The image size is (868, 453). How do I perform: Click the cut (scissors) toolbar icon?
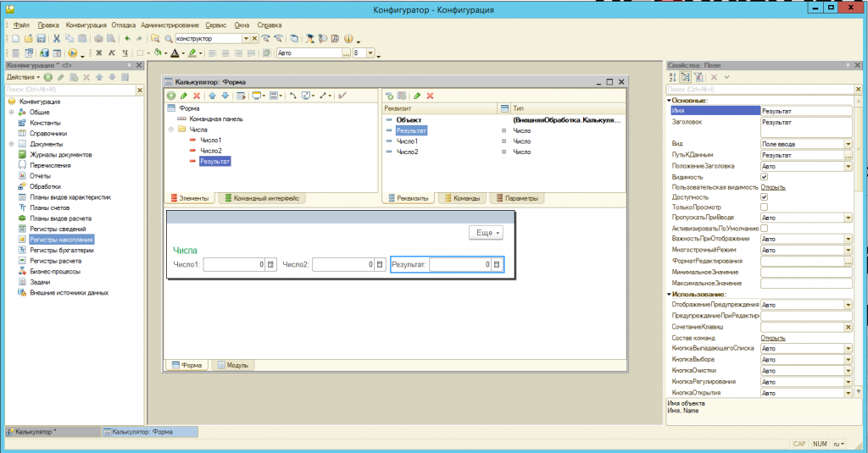pyautogui.click(x=57, y=39)
